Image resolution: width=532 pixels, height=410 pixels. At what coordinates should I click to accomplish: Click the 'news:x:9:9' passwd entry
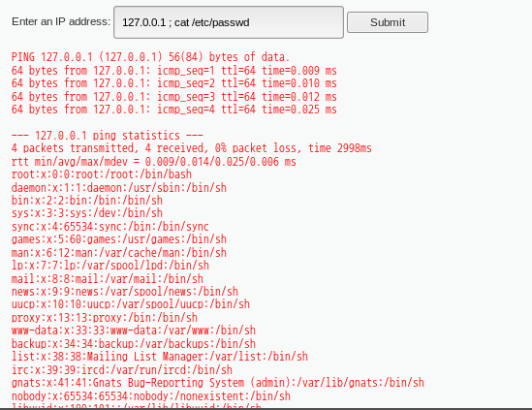[x=124, y=292]
